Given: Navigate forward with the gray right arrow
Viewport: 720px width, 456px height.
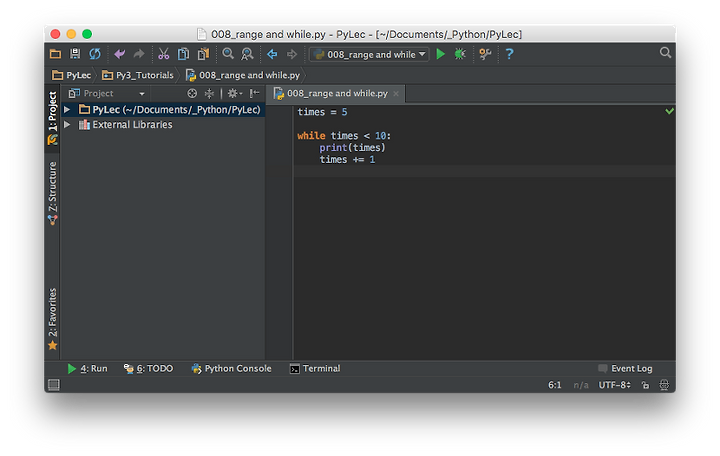Looking at the screenshot, I should tap(292, 54).
